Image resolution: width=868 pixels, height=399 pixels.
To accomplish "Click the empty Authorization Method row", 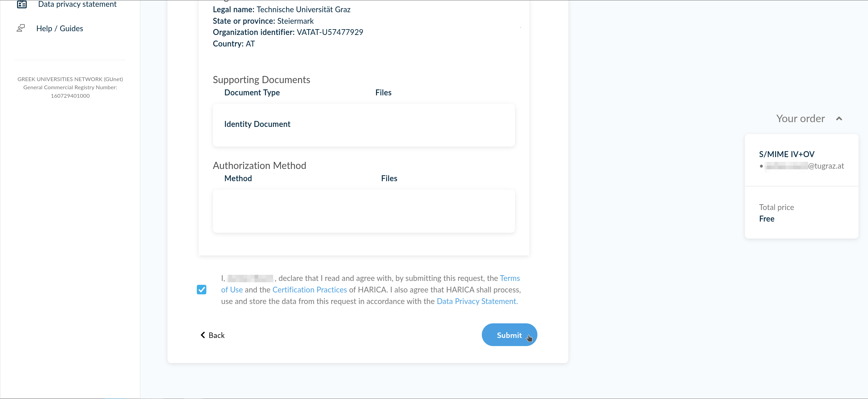I will coord(364,211).
